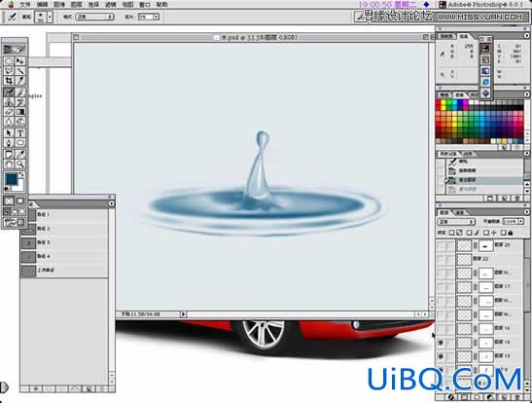Open the Apple menu
Screen dimensions: 532x403
pyautogui.click(x=11, y=5)
